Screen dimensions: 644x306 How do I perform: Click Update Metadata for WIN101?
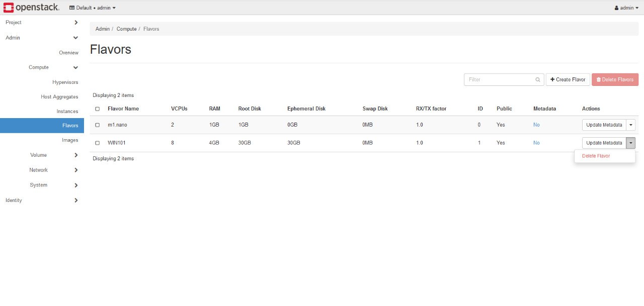604,143
